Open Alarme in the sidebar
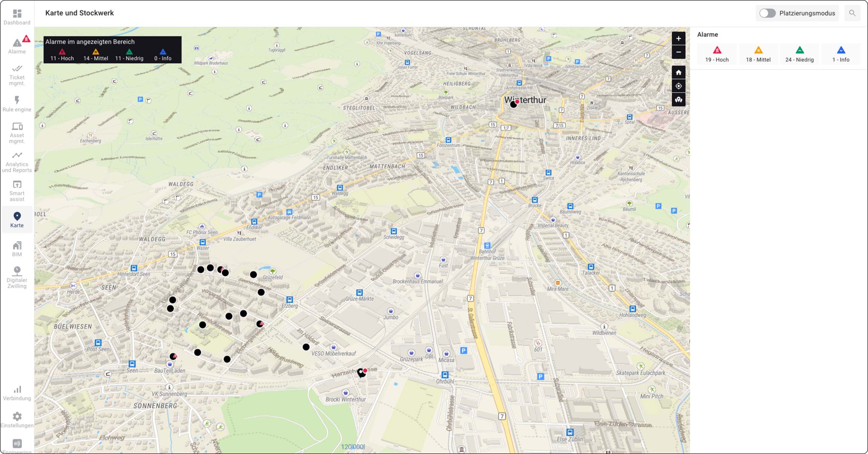Screen dimensions: 868x454 17,45
